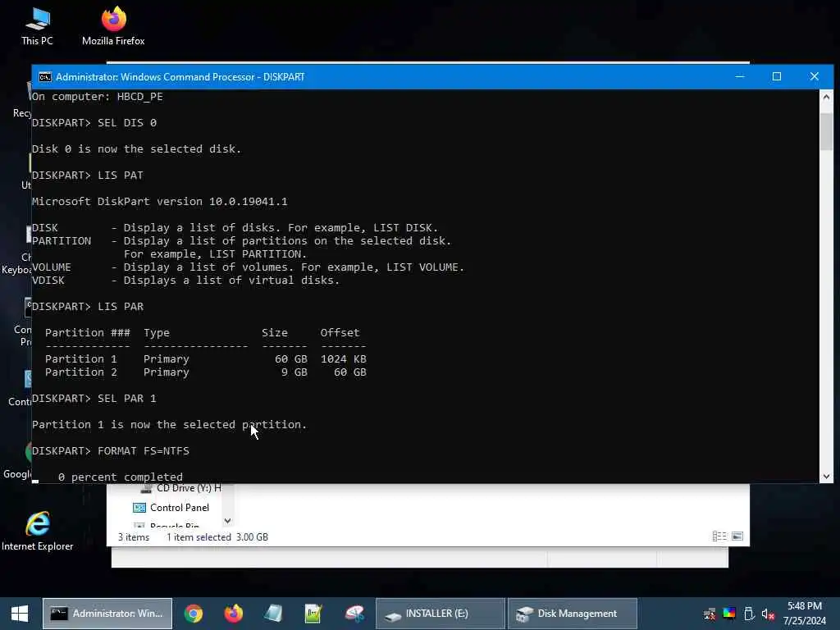Click the 'SEL PAR 1' command text

pos(127,399)
